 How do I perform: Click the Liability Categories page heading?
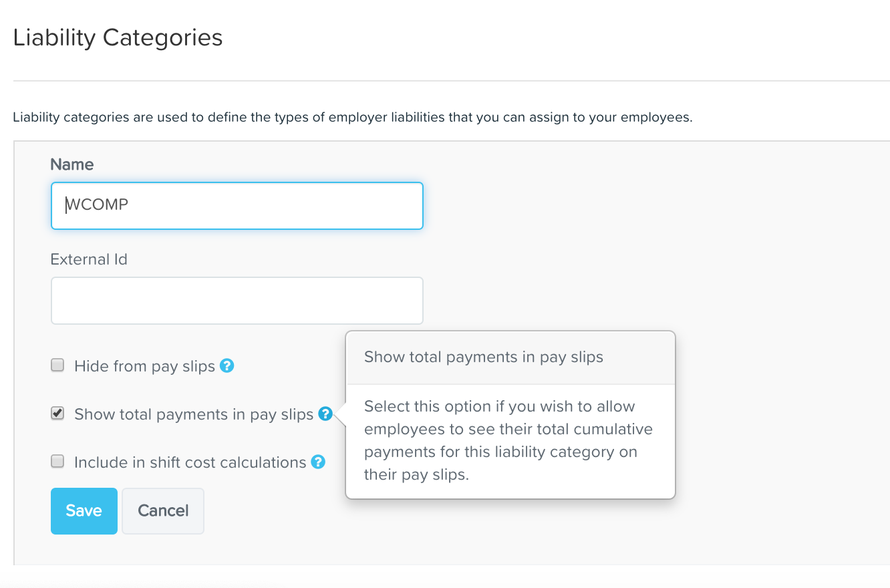(118, 37)
